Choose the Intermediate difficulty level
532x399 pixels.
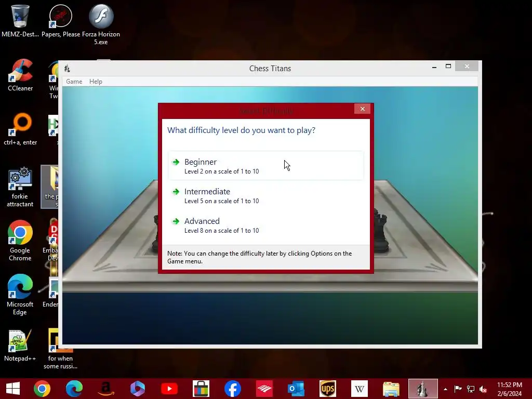[x=265, y=195]
